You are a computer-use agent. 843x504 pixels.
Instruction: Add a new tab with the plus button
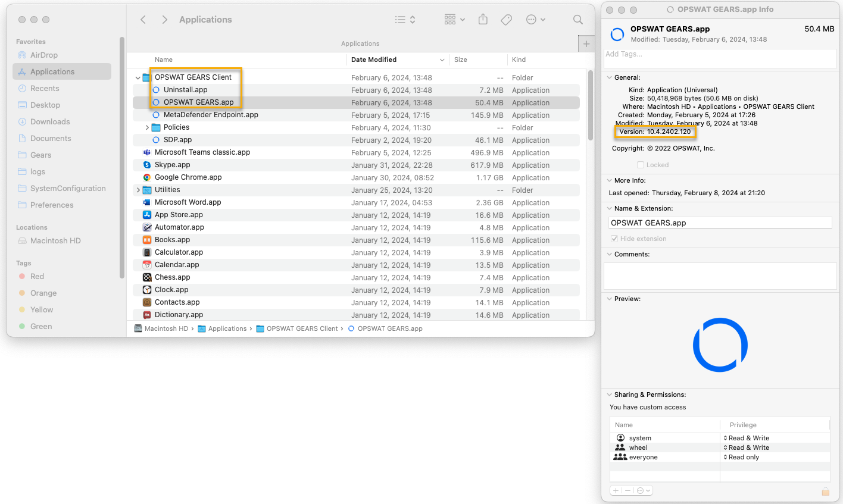pyautogui.click(x=586, y=43)
